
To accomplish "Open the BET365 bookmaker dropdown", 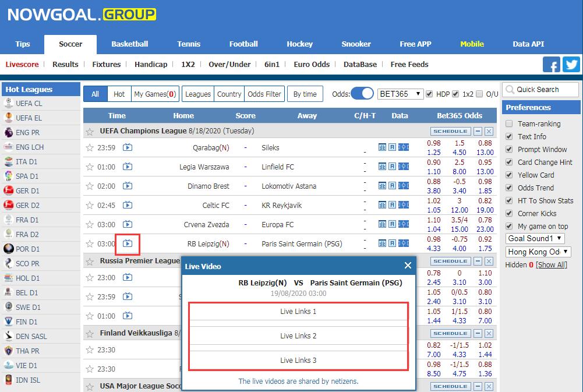I will [401, 94].
